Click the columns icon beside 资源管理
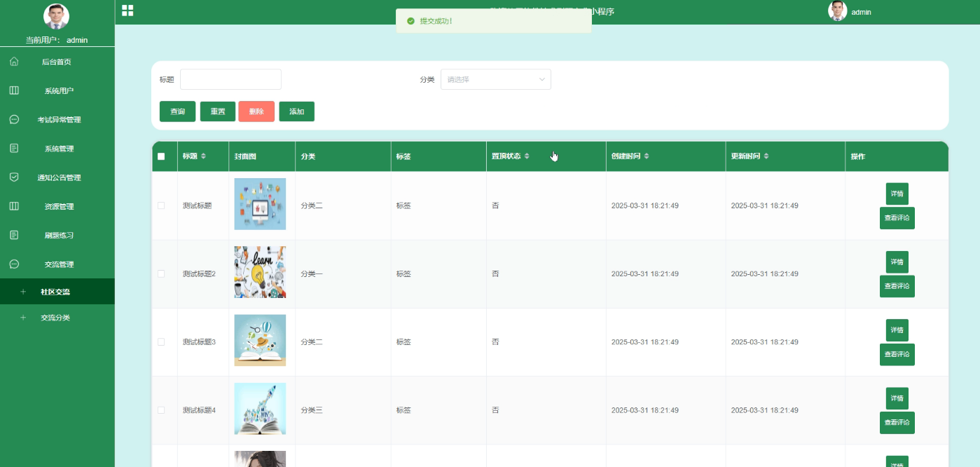The image size is (980, 467). point(14,206)
